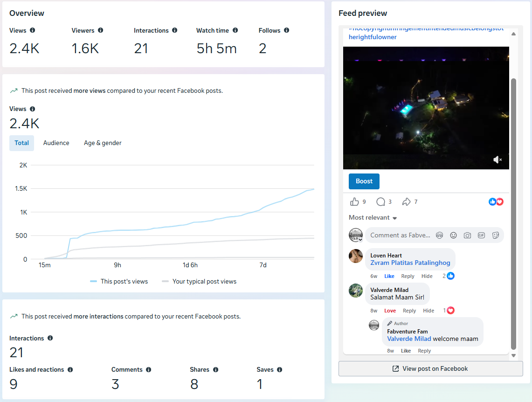
Task: Switch to the Audience tab
Action: (56, 143)
